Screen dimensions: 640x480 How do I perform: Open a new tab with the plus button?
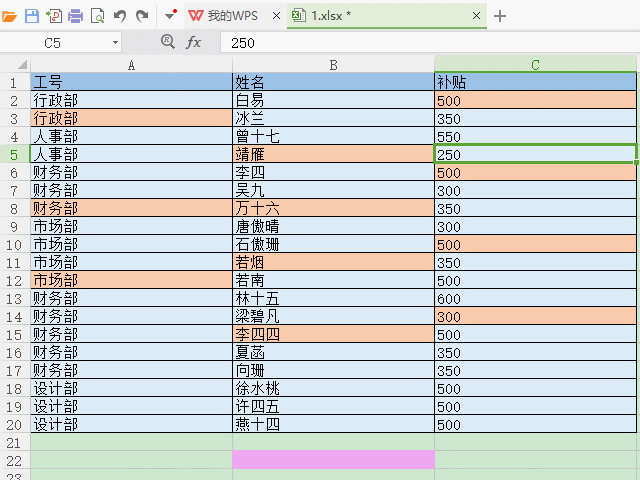(501, 16)
